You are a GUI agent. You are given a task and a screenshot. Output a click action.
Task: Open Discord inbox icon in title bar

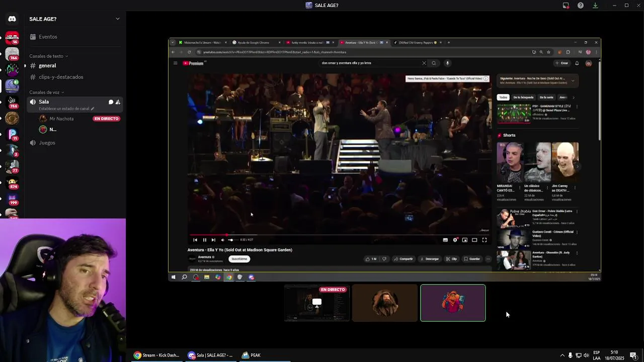[x=566, y=6]
